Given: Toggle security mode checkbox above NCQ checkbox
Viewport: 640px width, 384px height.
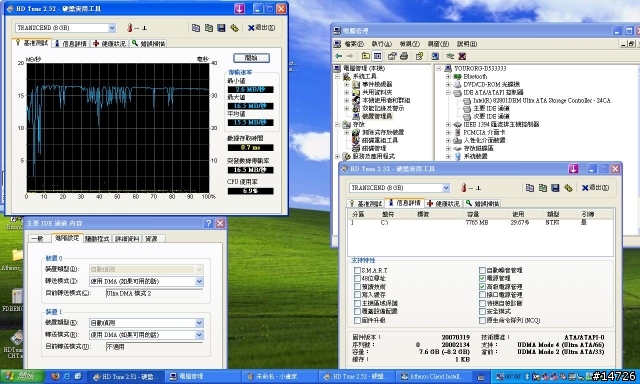Looking at the screenshot, I should (482, 311).
